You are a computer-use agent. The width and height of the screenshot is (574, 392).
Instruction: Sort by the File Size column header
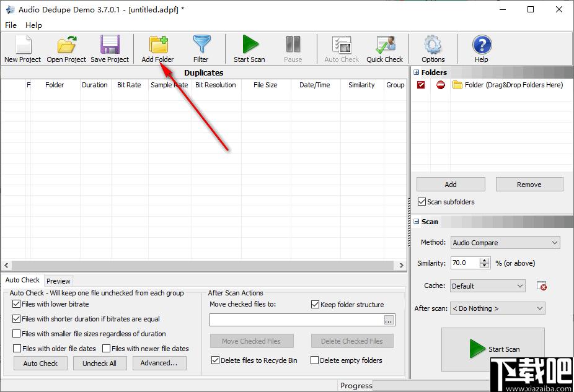pos(266,85)
